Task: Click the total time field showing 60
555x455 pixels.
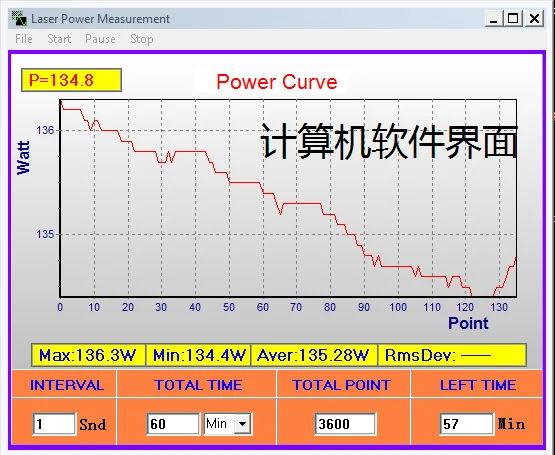Action: pos(173,423)
